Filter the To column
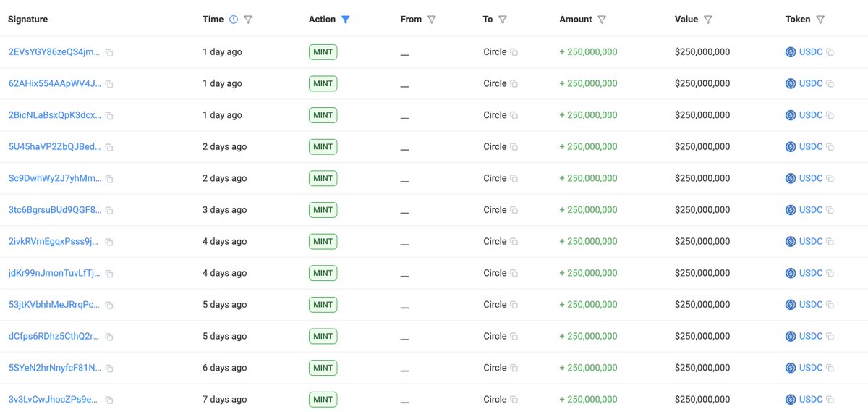This screenshot has width=868, height=412. [503, 20]
